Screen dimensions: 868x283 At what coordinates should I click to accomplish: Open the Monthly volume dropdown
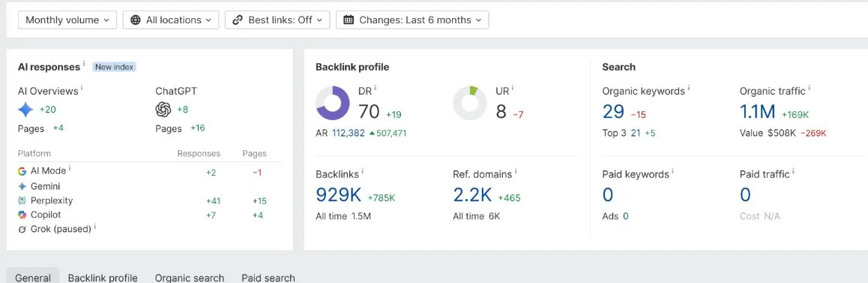click(67, 20)
